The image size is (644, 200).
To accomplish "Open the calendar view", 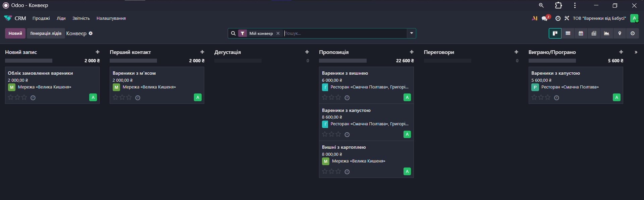I will click(581, 34).
